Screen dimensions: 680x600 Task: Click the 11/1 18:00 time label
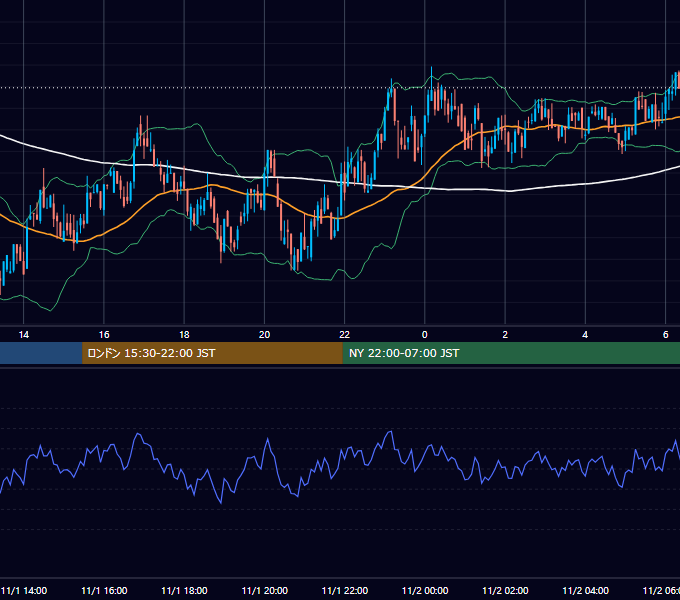click(x=184, y=590)
